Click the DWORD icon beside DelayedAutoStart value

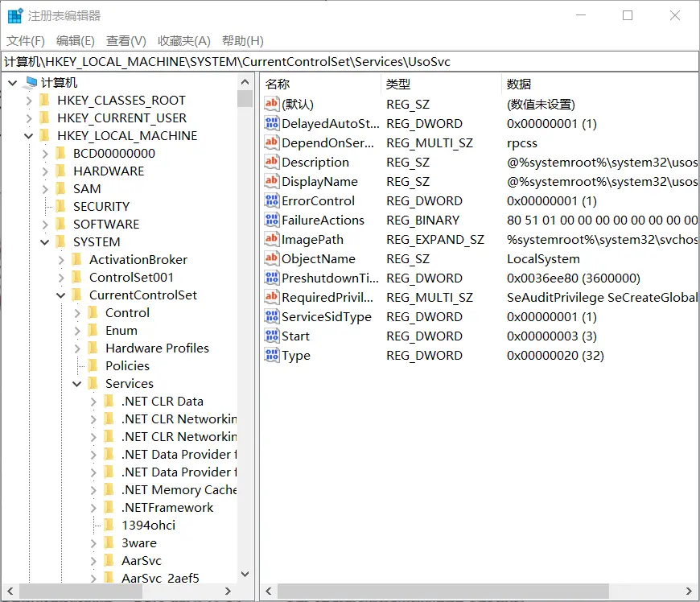click(x=271, y=123)
